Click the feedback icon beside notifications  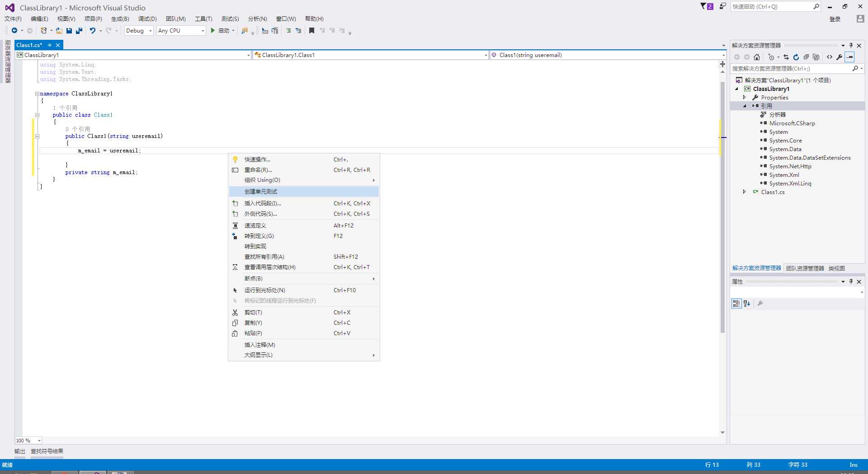click(x=723, y=6)
